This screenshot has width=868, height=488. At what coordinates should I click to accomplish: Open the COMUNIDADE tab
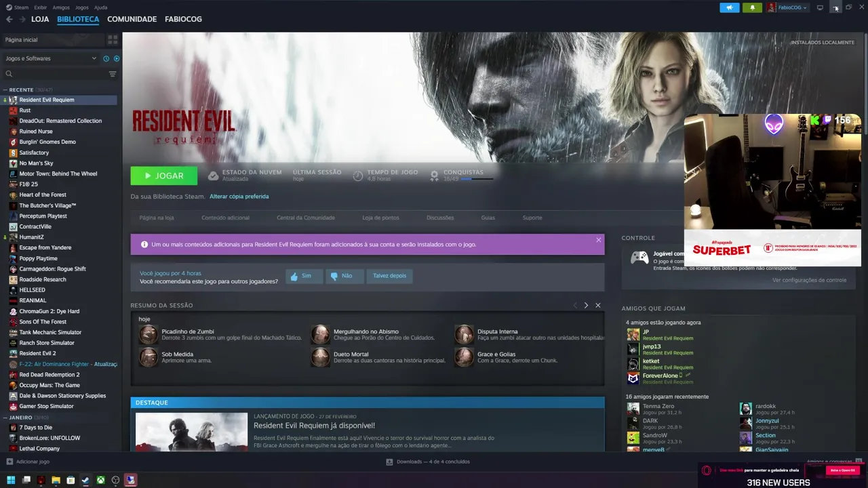coord(132,19)
